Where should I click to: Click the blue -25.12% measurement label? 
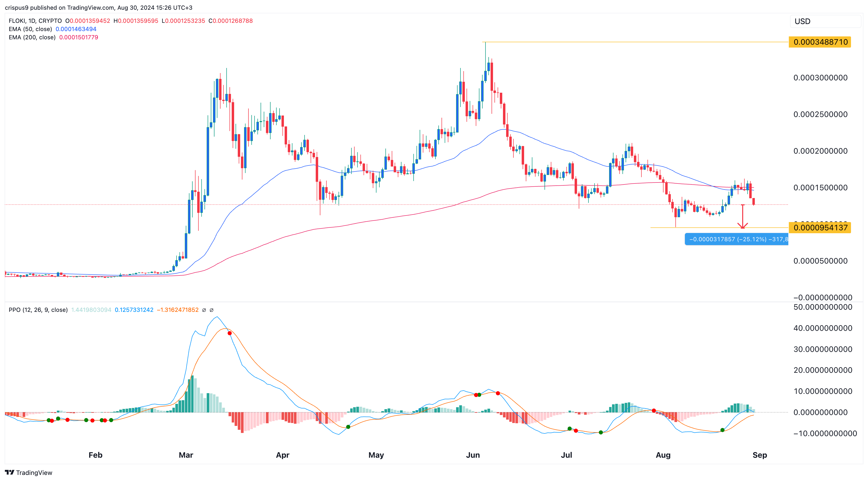pos(736,239)
